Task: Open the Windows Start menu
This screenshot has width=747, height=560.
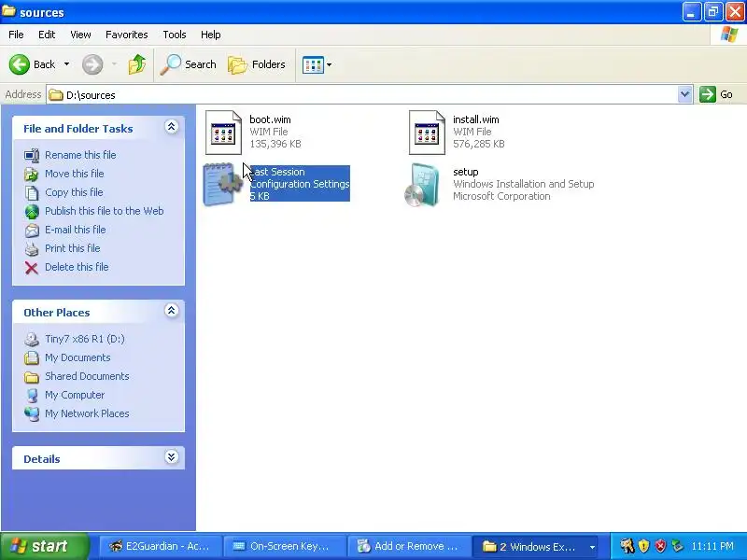Action: (44, 546)
